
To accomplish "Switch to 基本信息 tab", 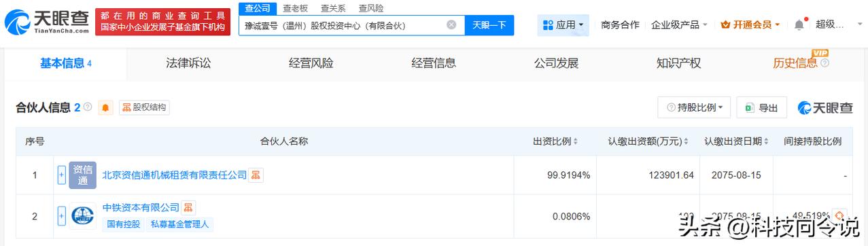I will point(65,63).
